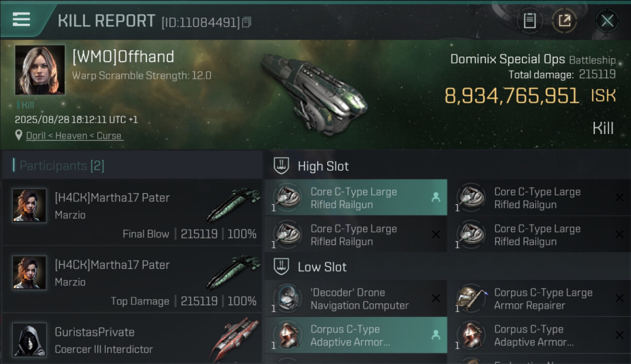Click the 'Decoder' Drone Navigation Computer icon
Viewport: 631px width, 364px height.
tap(287, 298)
